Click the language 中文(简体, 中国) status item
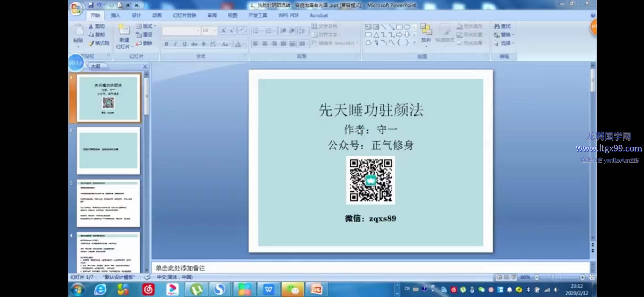This screenshot has height=297, width=644. point(174,277)
